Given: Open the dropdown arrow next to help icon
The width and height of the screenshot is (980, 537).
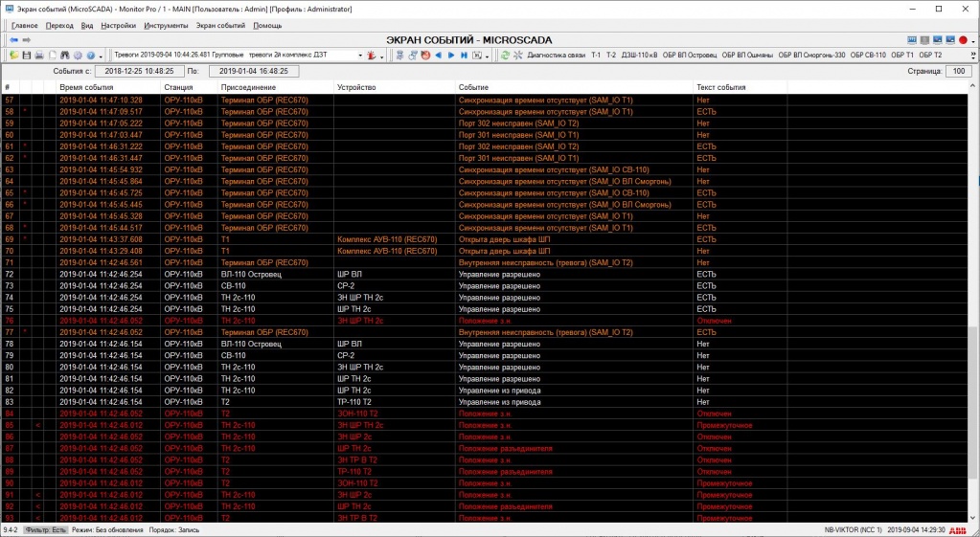Looking at the screenshot, I should tap(100, 56).
